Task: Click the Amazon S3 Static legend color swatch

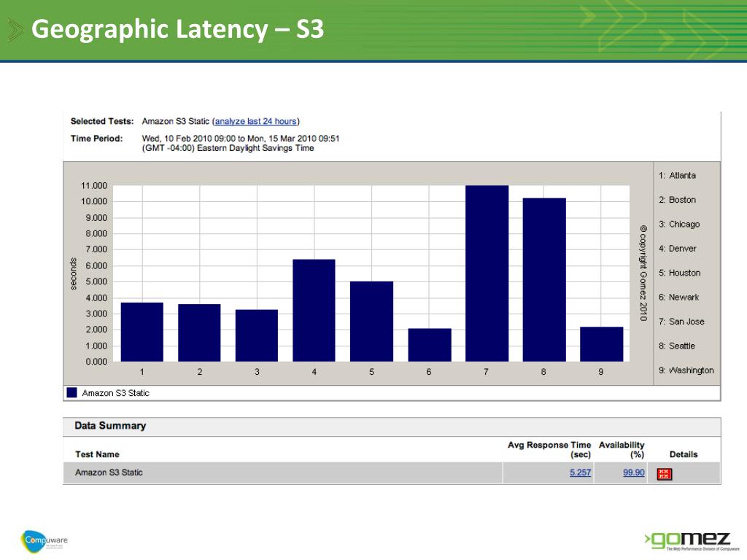Action: tap(72, 392)
